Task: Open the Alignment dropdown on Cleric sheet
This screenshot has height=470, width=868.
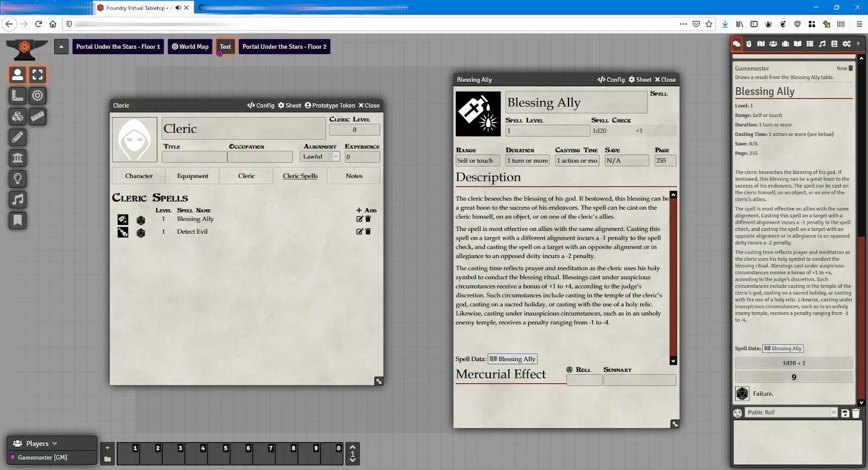Action: 320,157
